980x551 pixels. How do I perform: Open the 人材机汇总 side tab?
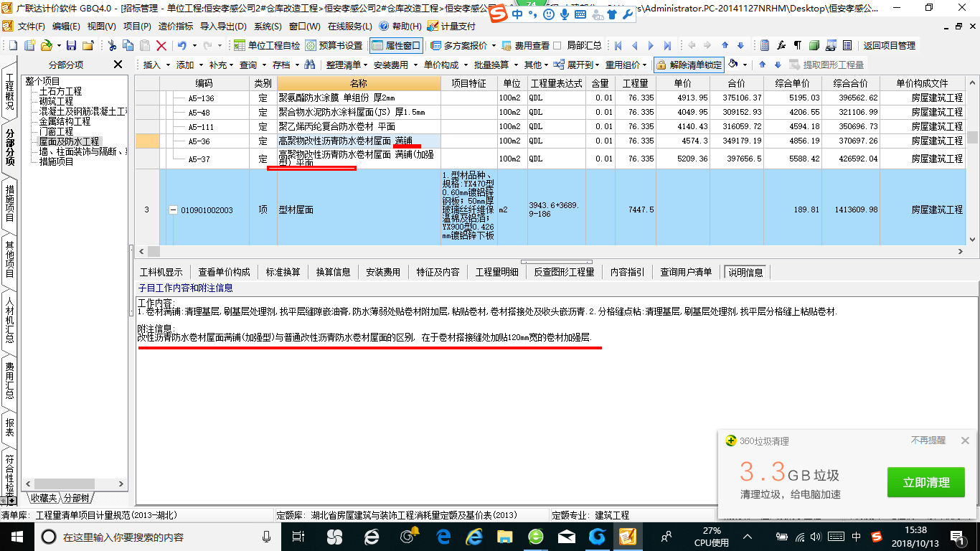point(9,320)
